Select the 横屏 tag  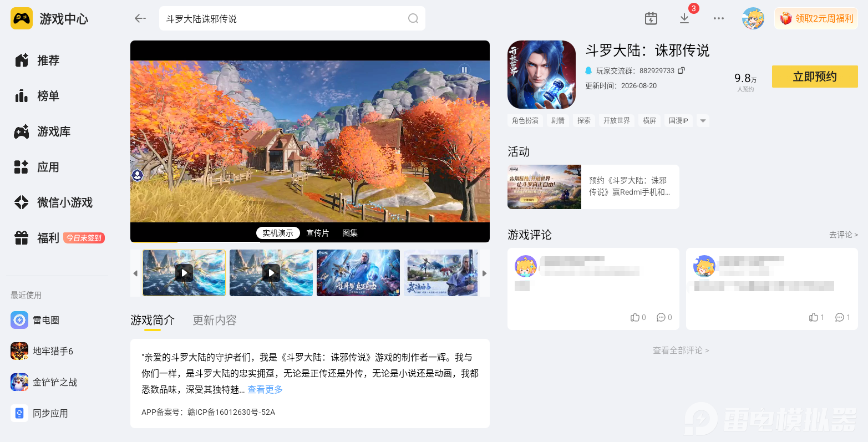(x=649, y=120)
